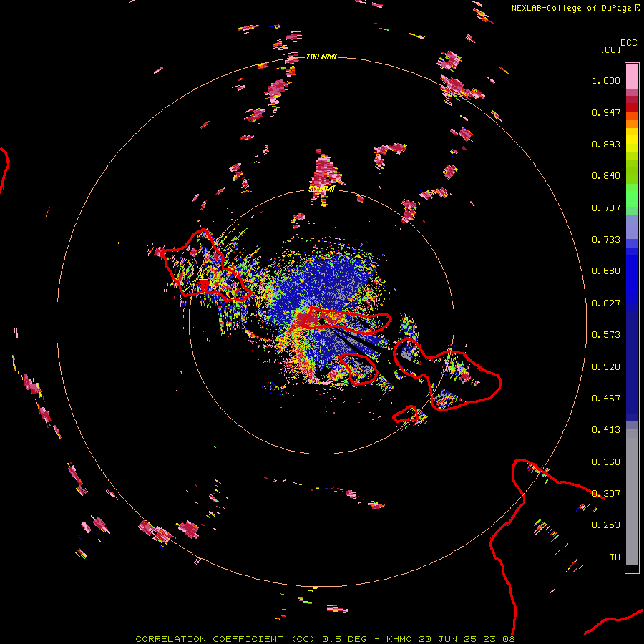Viewport: 644px width, 644px height.
Task: Click the bright green color bar segment
Action: [x=632, y=195]
